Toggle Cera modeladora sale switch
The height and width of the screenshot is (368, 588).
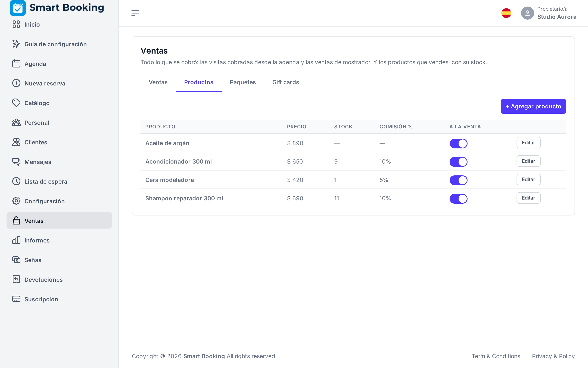point(458,180)
